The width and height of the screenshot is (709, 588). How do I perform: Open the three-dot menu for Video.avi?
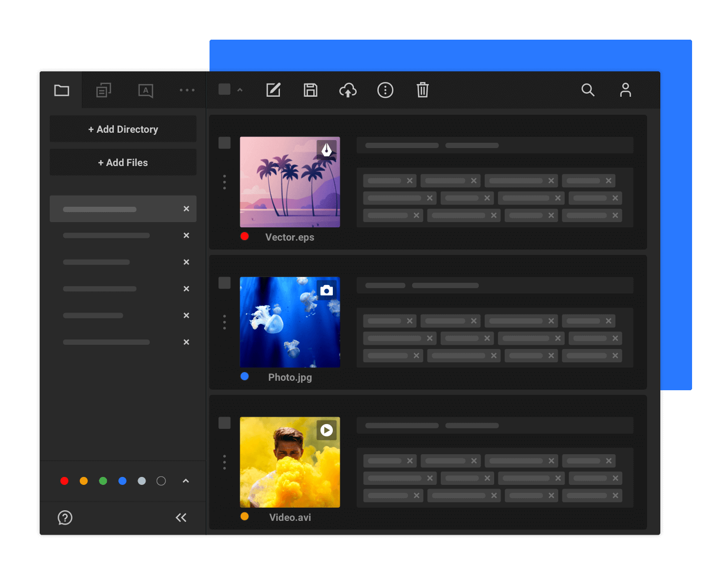[x=224, y=462]
